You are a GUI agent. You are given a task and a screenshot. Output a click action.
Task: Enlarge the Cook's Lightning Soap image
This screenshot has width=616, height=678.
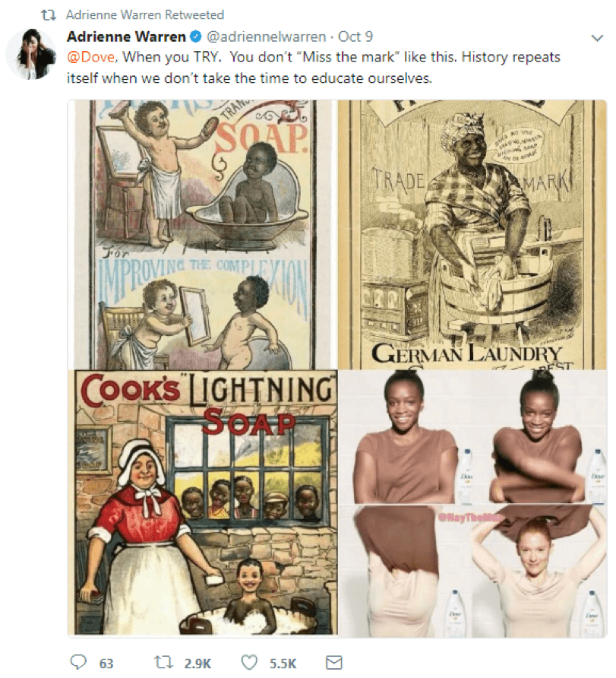coord(202,502)
